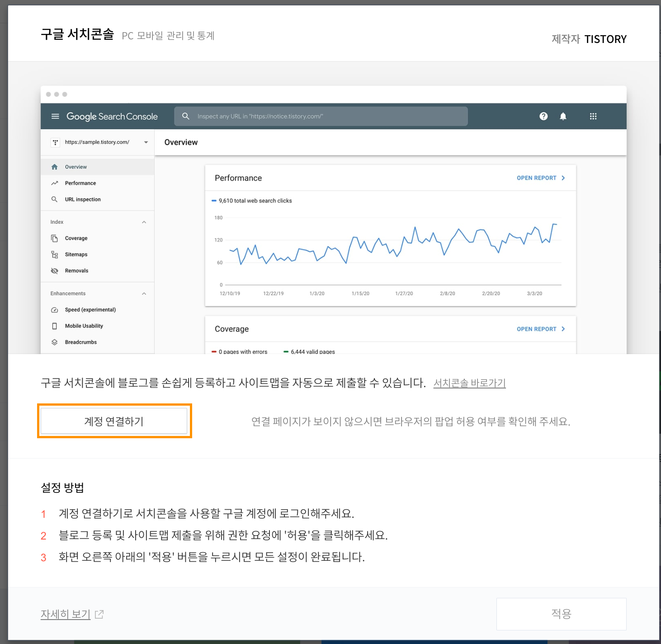661x644 pixels.
Task: Click OPEN REPORT in the Performance card
Action: [x=541, y=178]
